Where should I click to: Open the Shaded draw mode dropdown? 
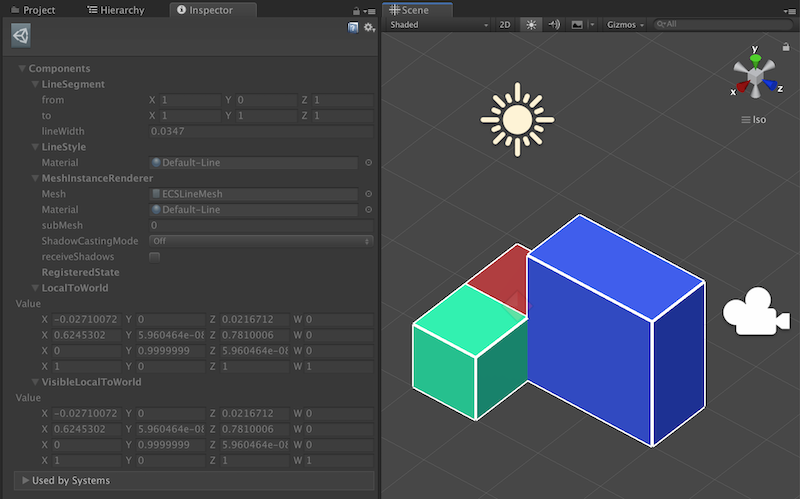pyautogui.click(x=438, y=24)
